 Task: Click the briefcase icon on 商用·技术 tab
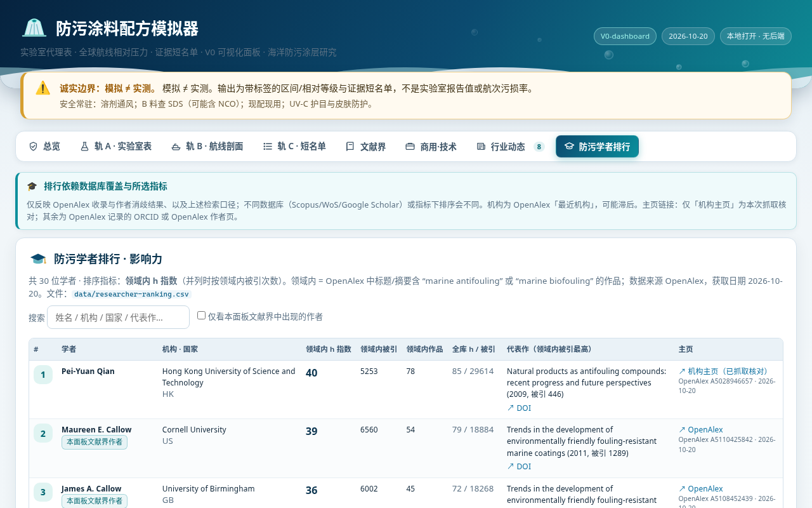point(410,147)
